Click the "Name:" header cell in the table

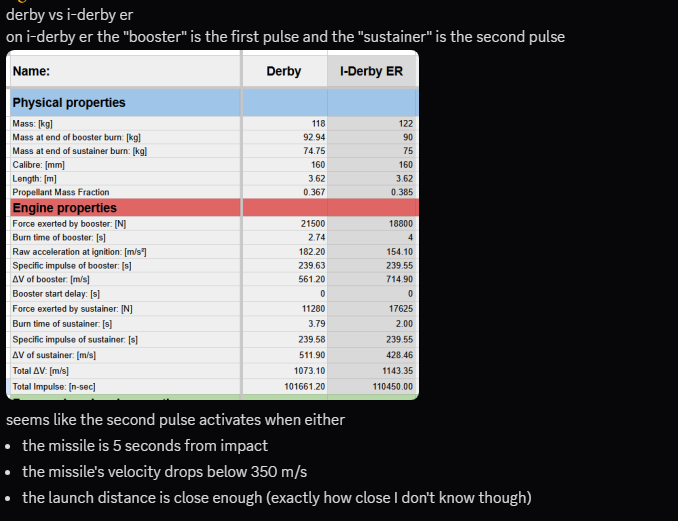point(31,71)
